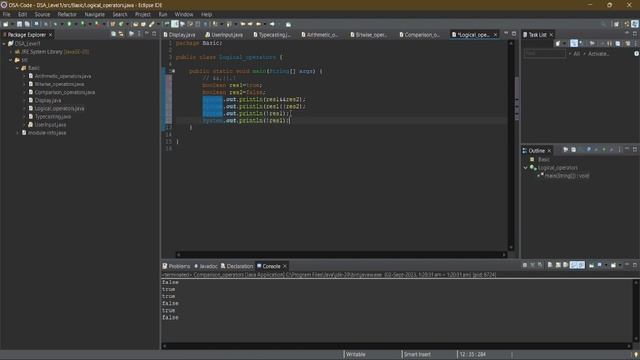Click the Task List help icon

[636, 53]
